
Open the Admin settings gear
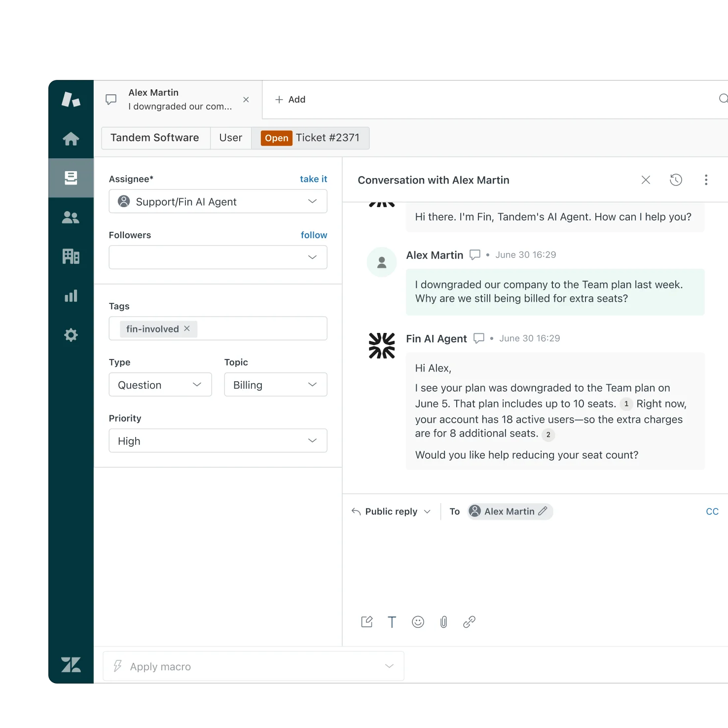(x=71, y=335)
